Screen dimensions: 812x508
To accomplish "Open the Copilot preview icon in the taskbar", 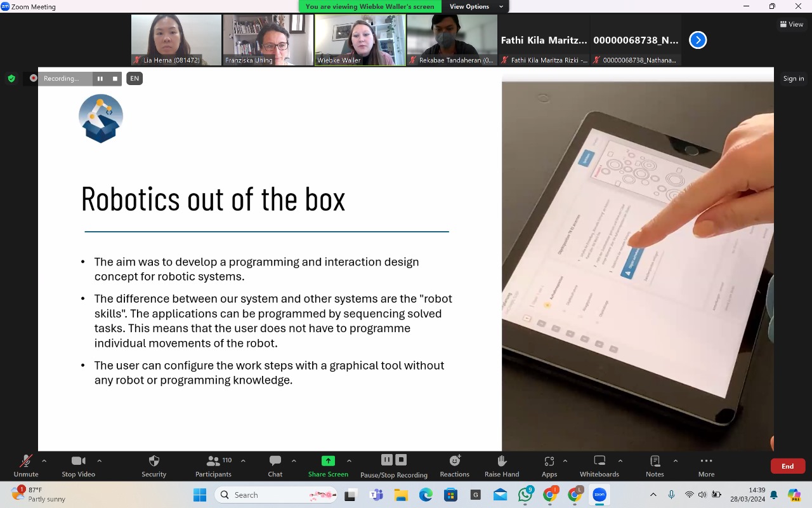I will click(x=794, y=495).
